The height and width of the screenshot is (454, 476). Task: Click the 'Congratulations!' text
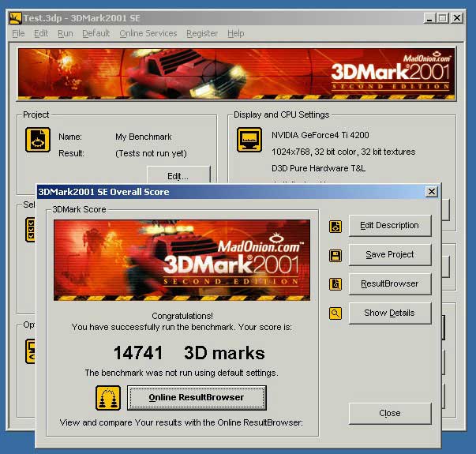pyautogui.click(x=182, y=316)
